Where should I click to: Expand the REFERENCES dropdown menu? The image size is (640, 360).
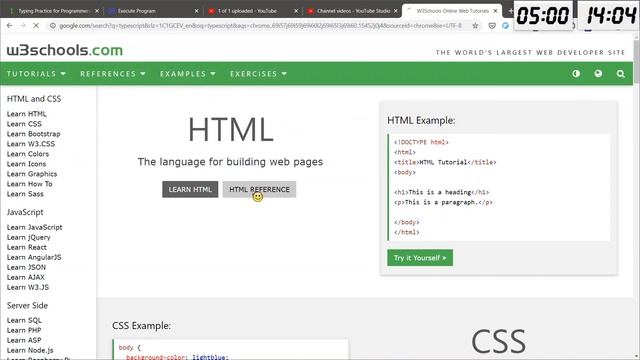click(x=113, y=73)
